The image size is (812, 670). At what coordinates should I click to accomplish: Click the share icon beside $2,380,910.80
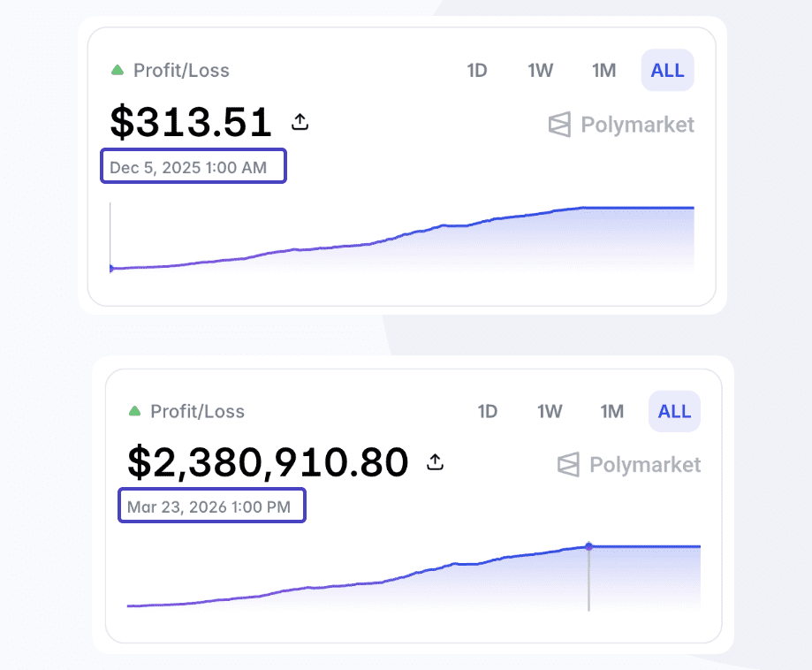[x=435, y=461]
